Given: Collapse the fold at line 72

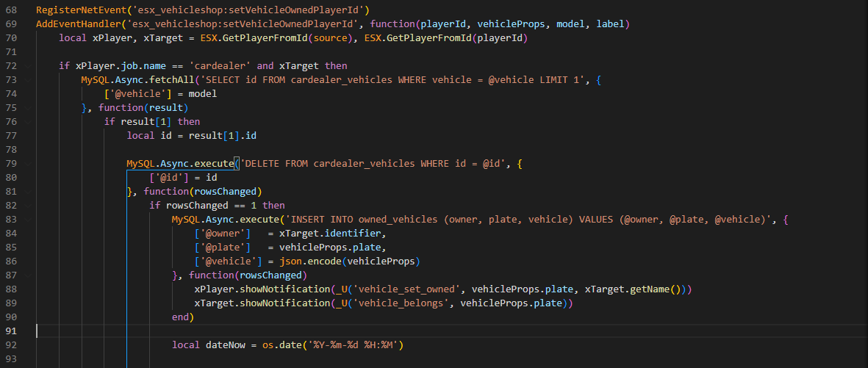Looking at the screenshot, I should pos(28,66).
